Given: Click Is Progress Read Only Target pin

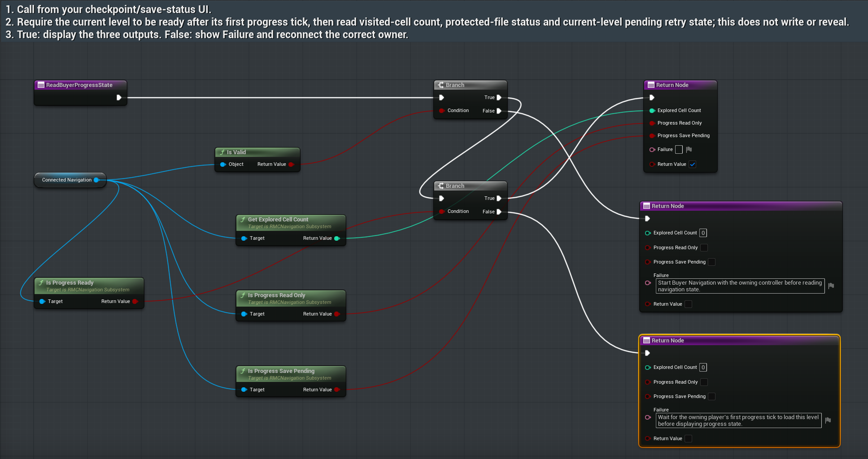Looking at the screenshot, I should [244, 314].
